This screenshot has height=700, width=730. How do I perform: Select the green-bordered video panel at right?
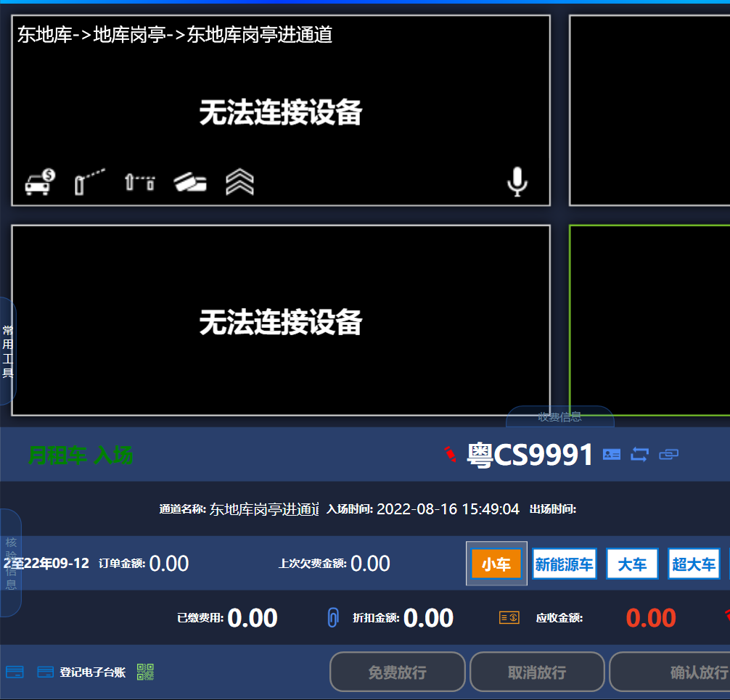(650, 320)
